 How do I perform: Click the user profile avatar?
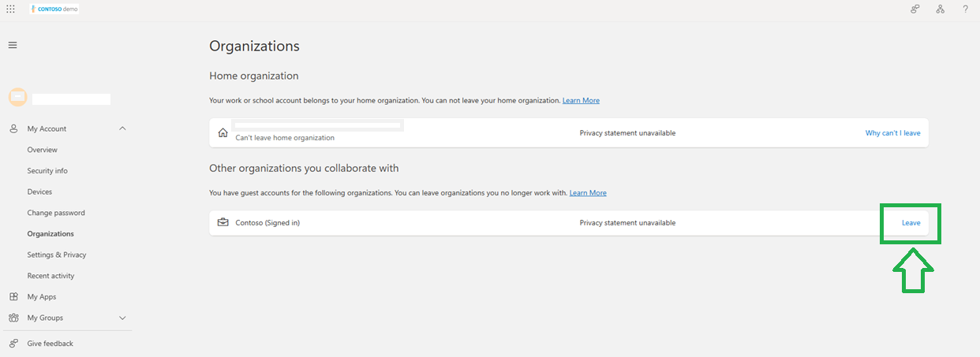(17, 97)
